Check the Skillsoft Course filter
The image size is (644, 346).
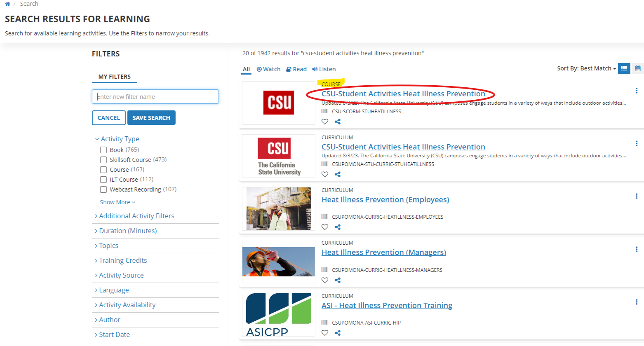103,160
